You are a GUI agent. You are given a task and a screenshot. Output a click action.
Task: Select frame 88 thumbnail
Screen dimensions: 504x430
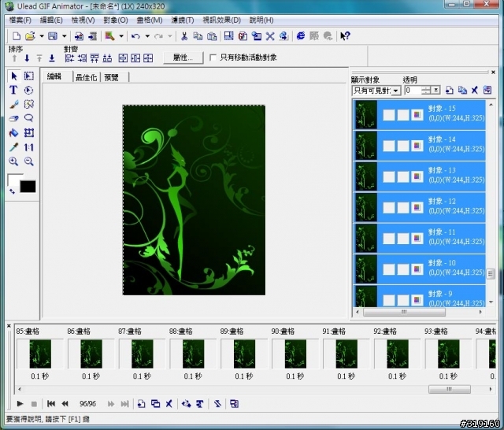point(193,354)
